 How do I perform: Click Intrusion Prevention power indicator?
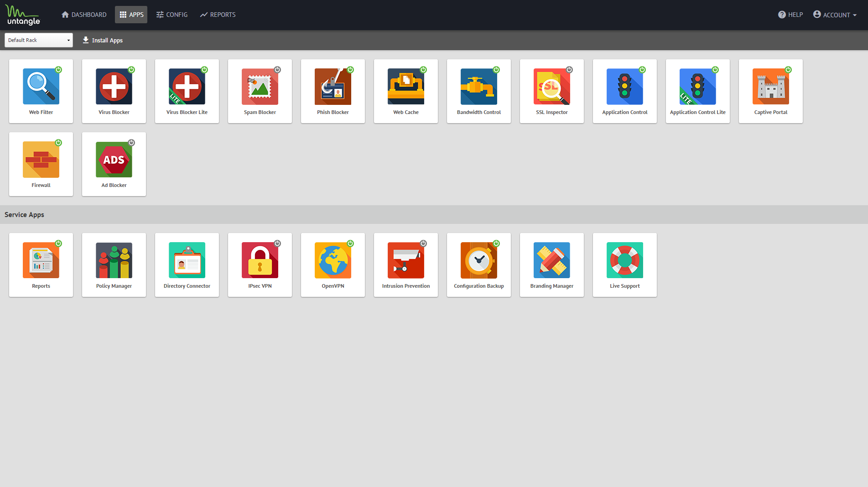423,243
